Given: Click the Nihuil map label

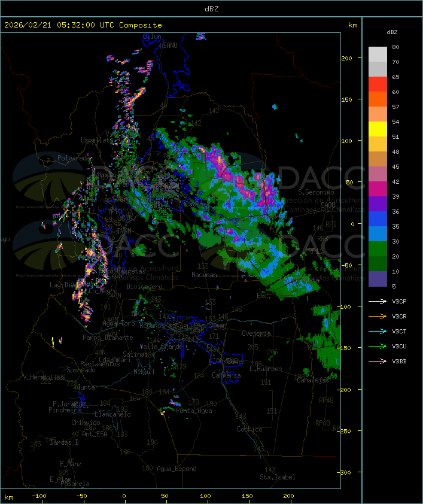Looking at the screenshot, I should pyautogui.click(x=144, y=372).
